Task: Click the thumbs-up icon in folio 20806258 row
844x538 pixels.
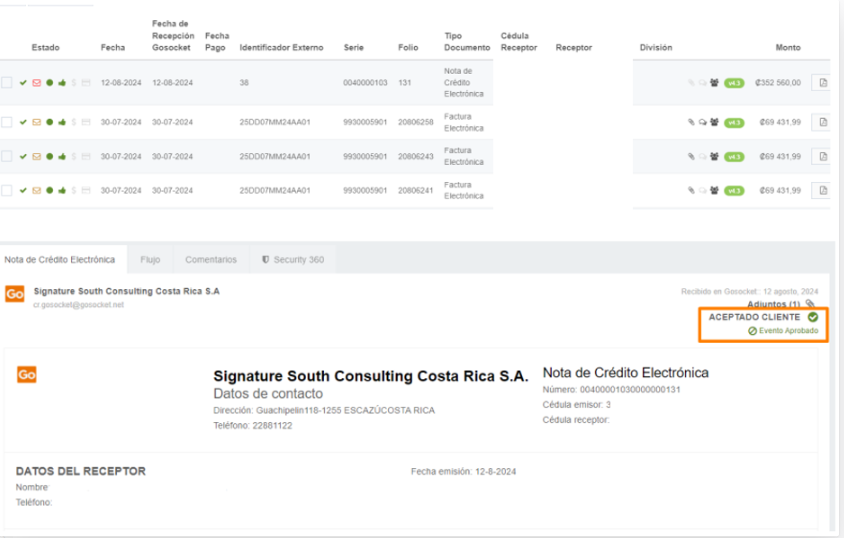Action: 62,122
